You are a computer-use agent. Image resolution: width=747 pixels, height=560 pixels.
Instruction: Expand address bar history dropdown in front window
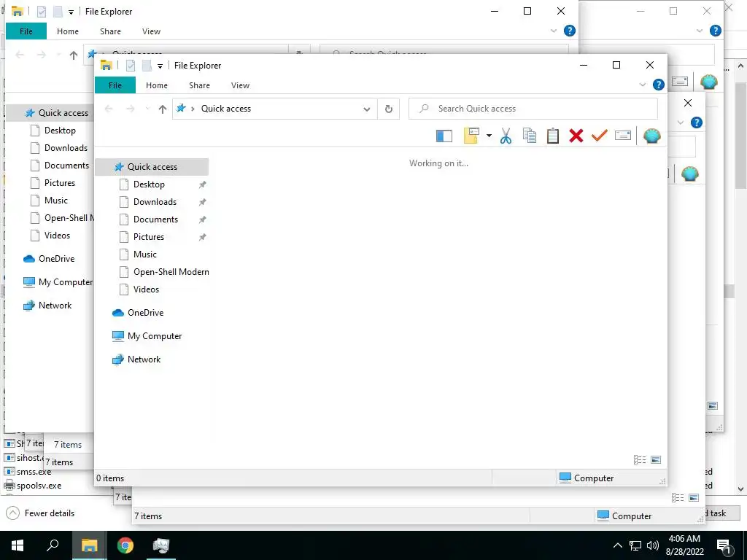click(x=367, y=109)
